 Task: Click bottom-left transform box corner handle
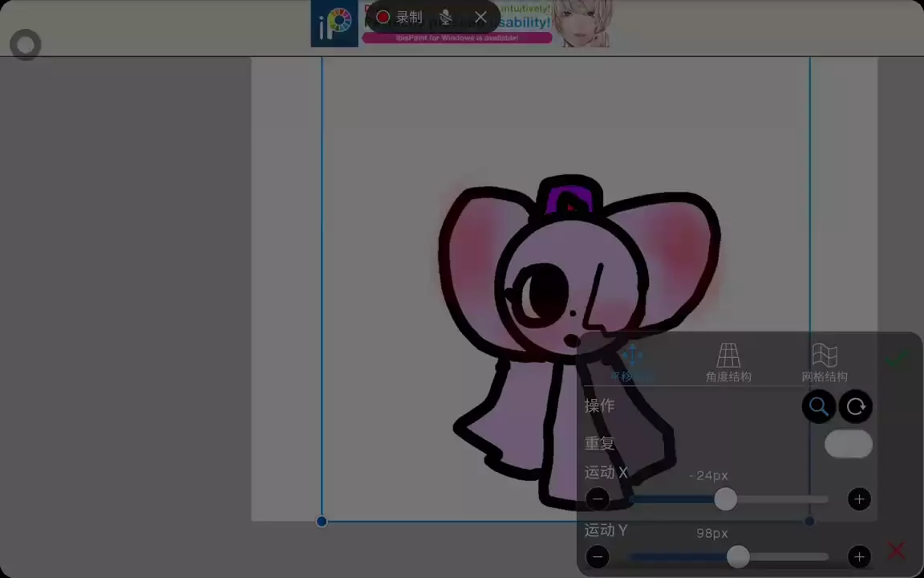[x=322, y=521]
